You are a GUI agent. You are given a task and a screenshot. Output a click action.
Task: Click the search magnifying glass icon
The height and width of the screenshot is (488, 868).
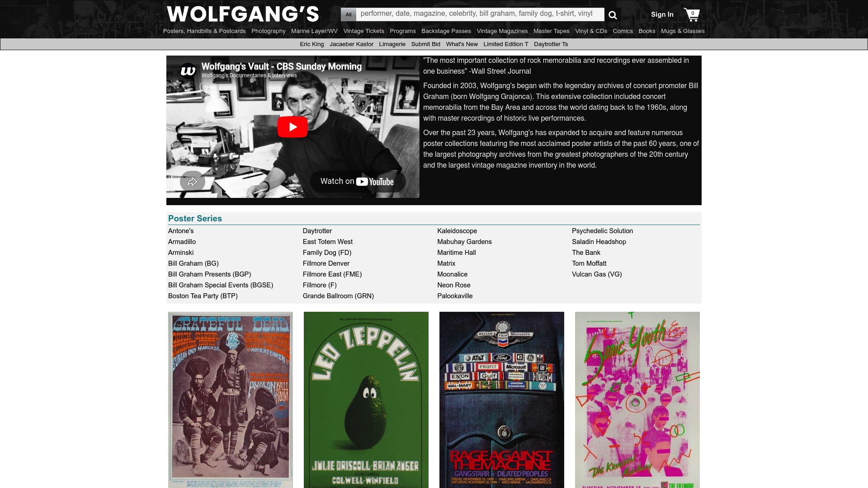click(x=613, y=14)
